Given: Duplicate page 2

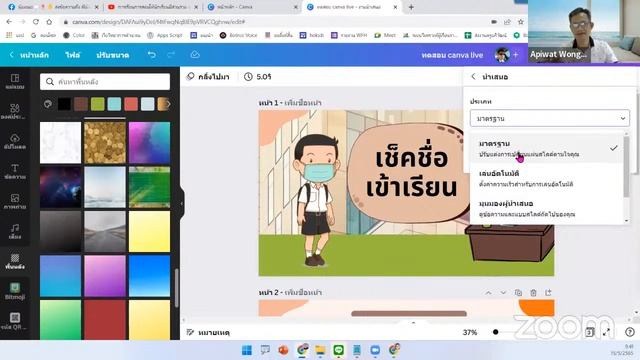Looking at the screenshot, I should click(518, 293).
